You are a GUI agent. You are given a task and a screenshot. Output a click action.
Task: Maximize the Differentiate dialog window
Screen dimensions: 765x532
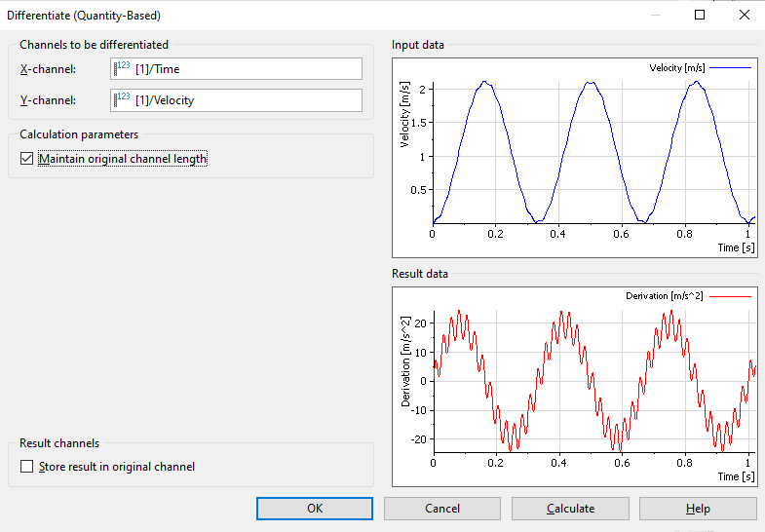700,15
